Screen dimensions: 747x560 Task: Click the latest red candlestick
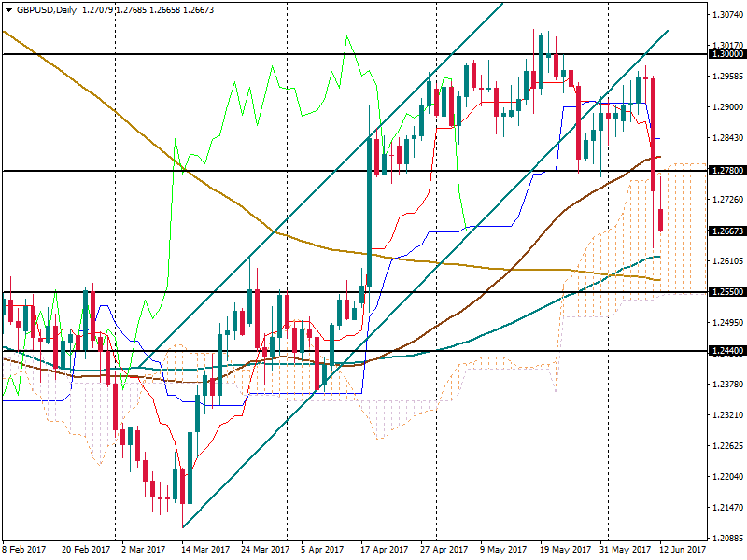[x=661, y=219]
